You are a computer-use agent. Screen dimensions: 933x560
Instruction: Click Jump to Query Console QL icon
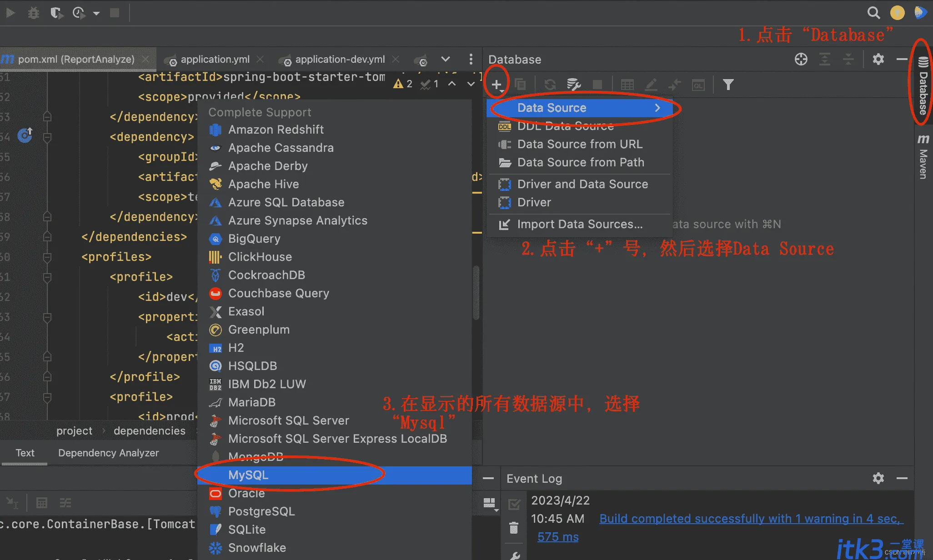coord(698,85)
